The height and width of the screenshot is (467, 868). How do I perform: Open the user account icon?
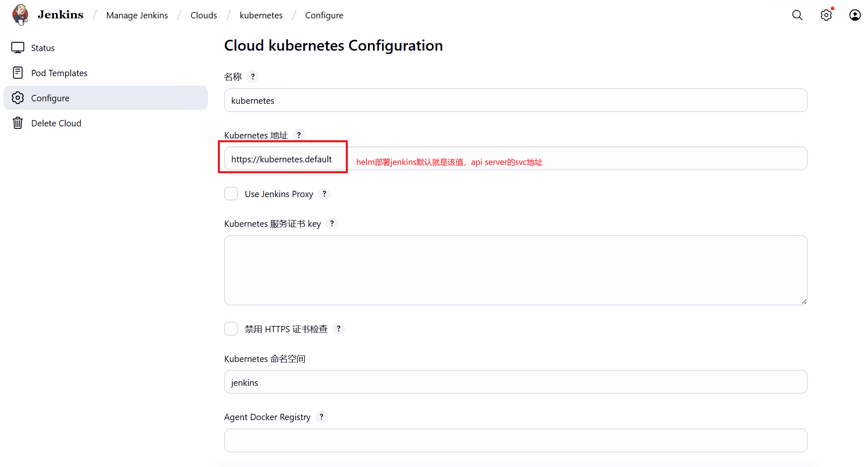point(855,15)
